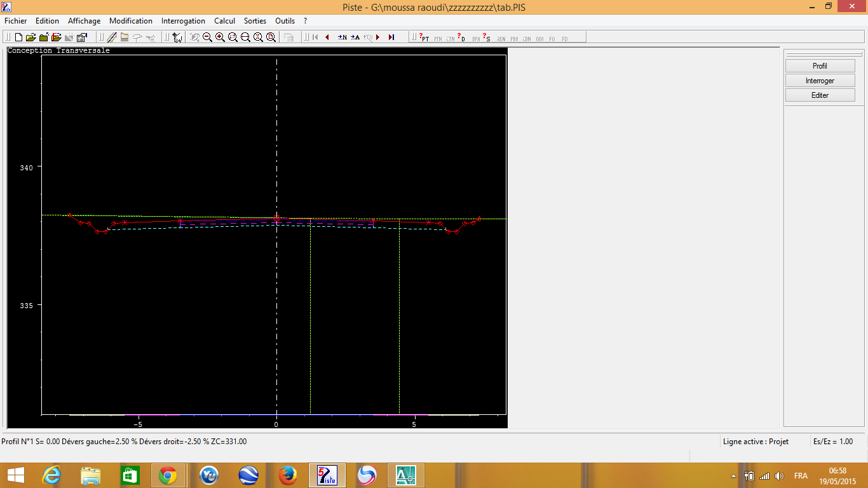This screenshot has height=488, width=868.
Task: Click the go-to profile number N icon
Action: [342, 37]
